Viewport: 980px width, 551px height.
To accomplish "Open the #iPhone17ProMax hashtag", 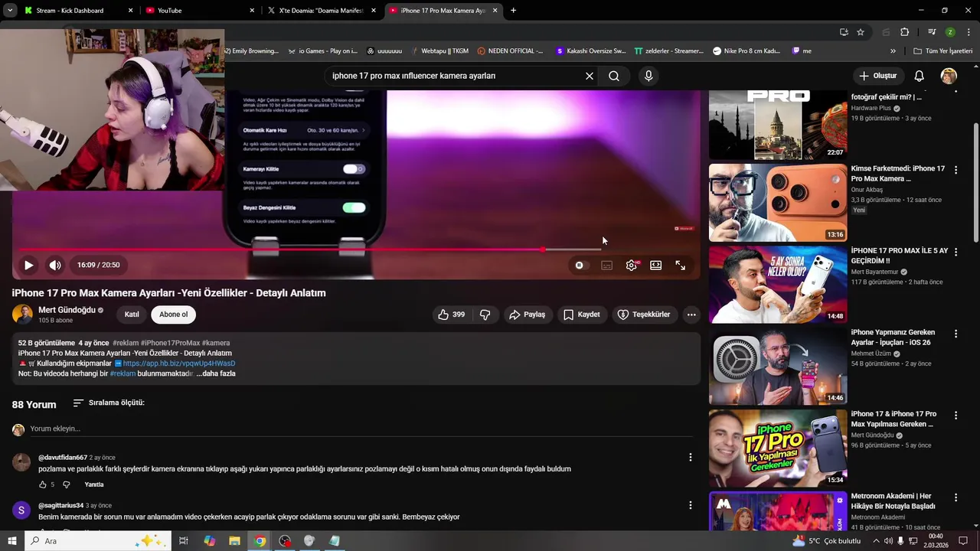I will coord(170,343).
